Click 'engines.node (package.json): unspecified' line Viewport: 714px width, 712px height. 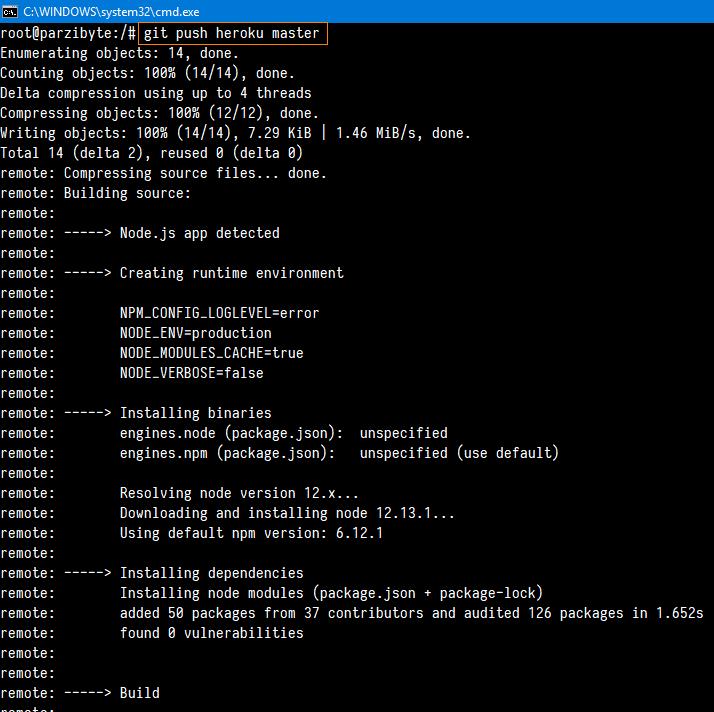pos(284,433)
